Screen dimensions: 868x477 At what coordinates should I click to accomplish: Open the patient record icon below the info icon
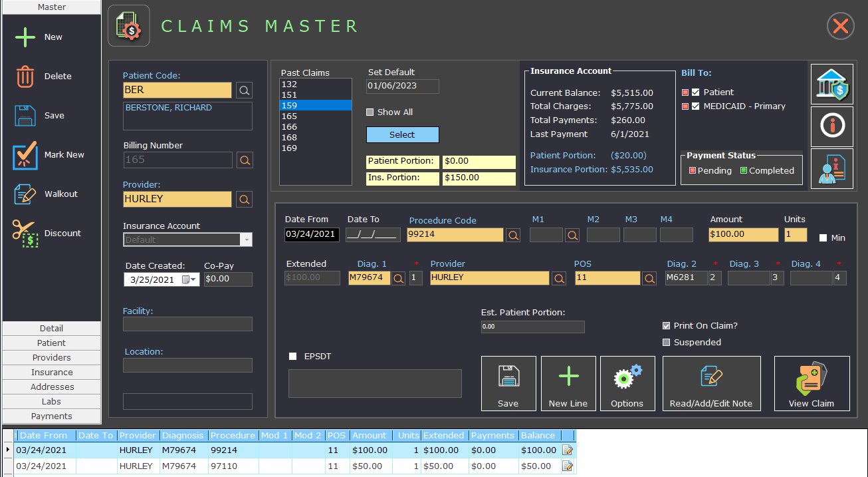(831, 168)
